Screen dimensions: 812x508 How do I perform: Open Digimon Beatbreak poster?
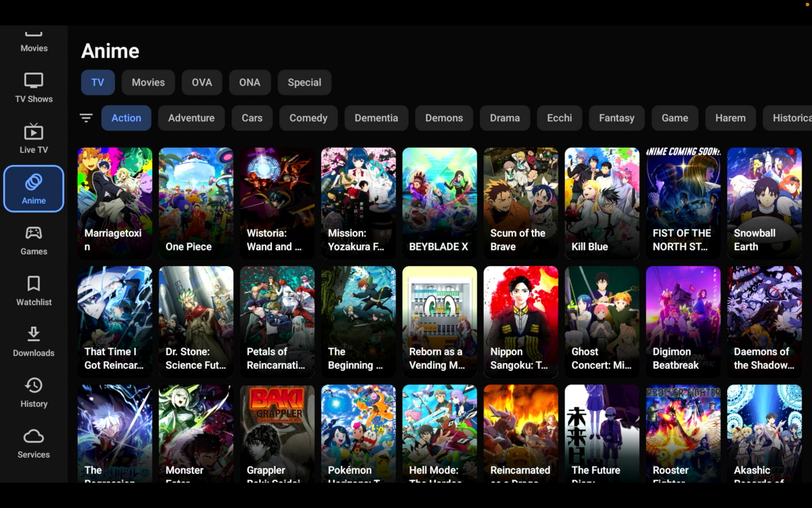pos(684,322)
